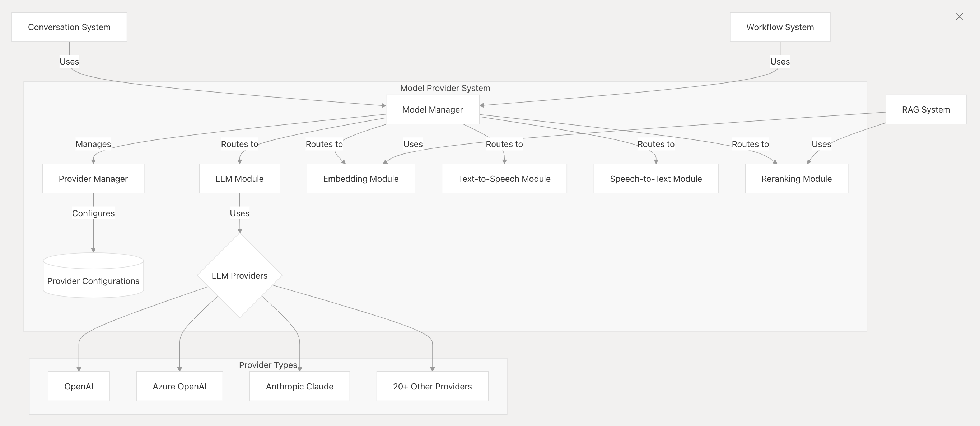Click the Speech-to-Text Module box
Screen dimensions: 980x426
tap(656, 179)
